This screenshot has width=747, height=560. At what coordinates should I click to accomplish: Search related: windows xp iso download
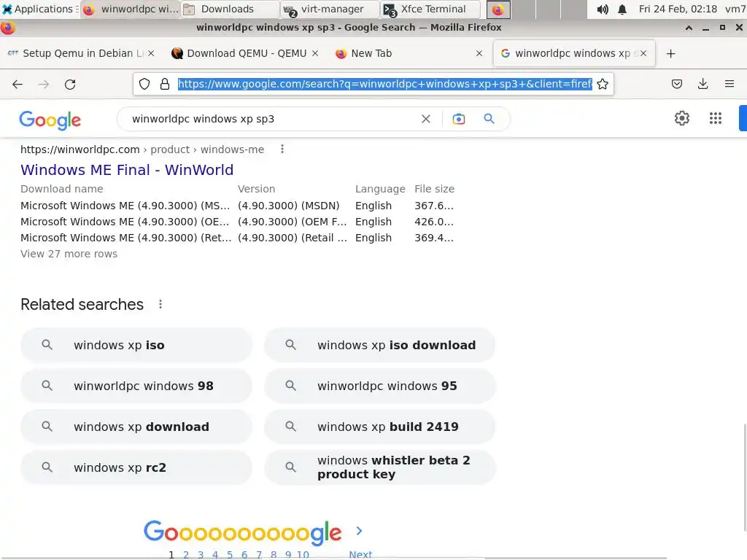tap(379, 345)
